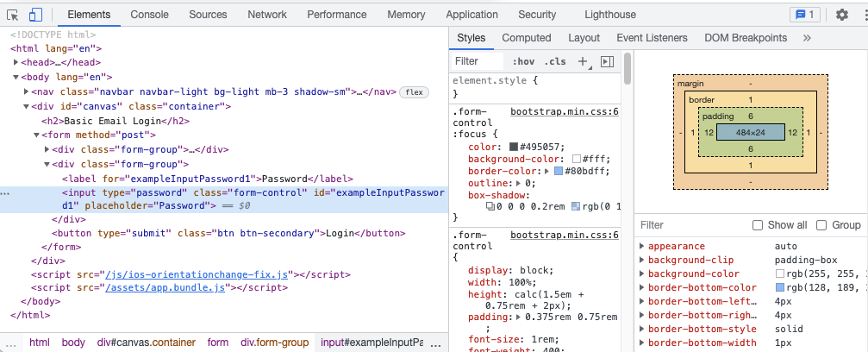Open the Security tab
This screenshot has width=868, height=352.
(x=537, y=15)
